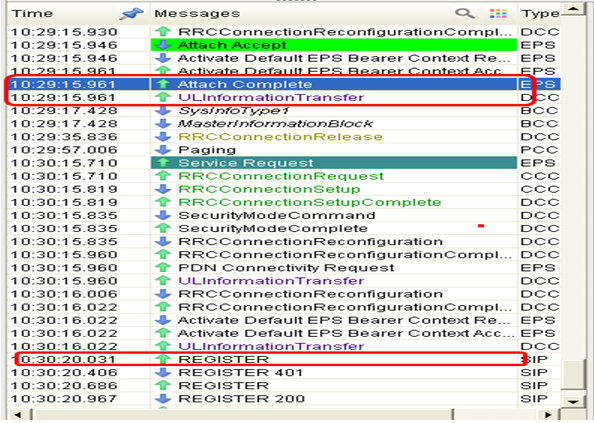Click the downlink arrow of MasterInformationBlock
This screenshot has width=594, height=423.
click(163, 123)
